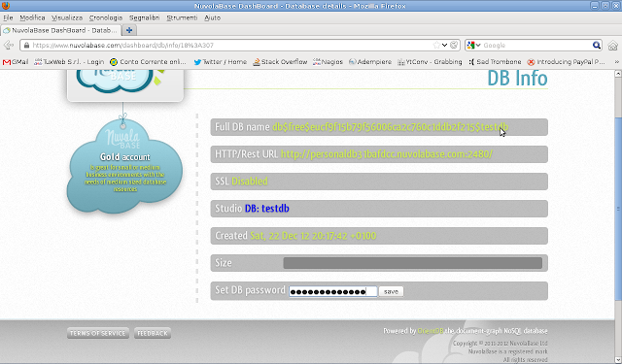
Task: Bookmark this page with star icon
Action: pos(436,46)
